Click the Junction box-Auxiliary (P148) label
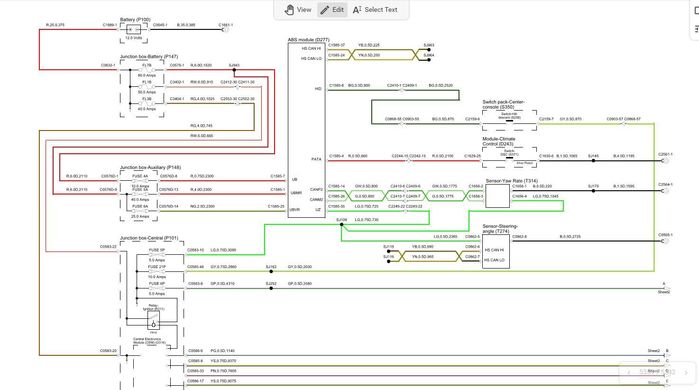The height and width of the screenshot is (390, 699). pos(150,167)
